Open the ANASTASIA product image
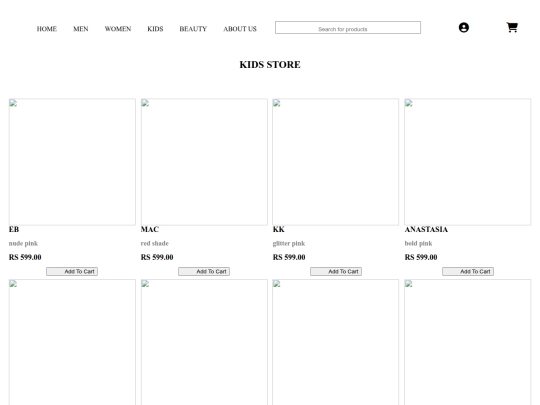Viewport: 540px width, 405px height. tap(468, 162)
